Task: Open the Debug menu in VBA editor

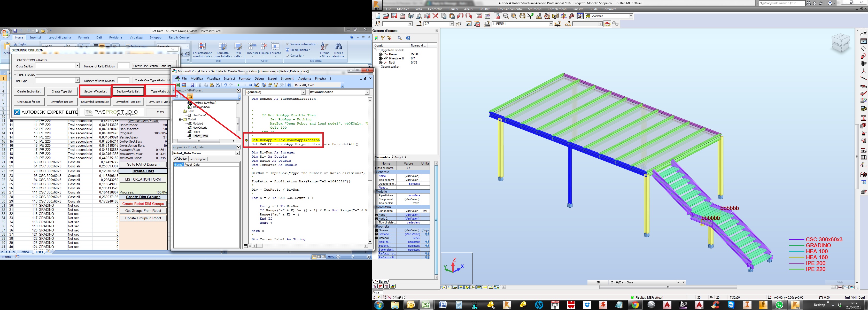Action: (x=259, y=79)
